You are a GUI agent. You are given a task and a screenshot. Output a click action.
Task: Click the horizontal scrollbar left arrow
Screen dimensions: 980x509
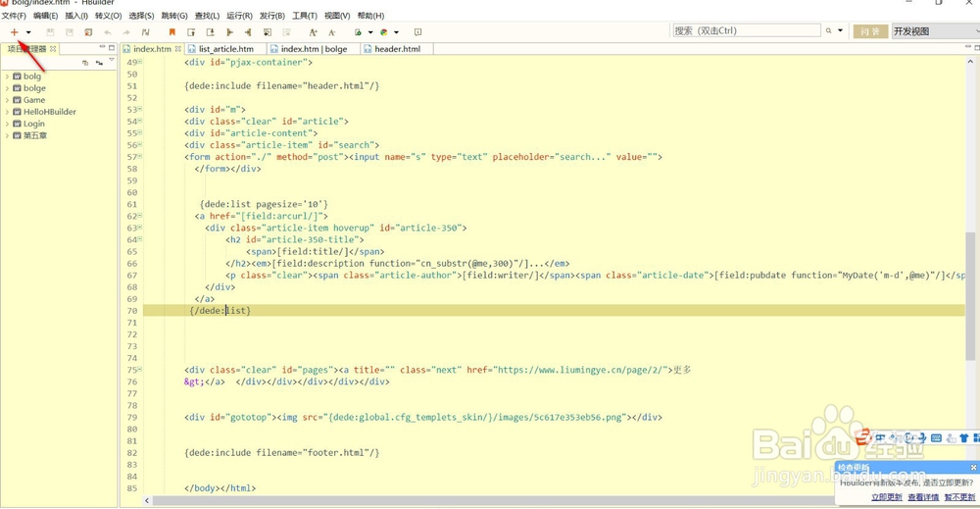[148, 501]
